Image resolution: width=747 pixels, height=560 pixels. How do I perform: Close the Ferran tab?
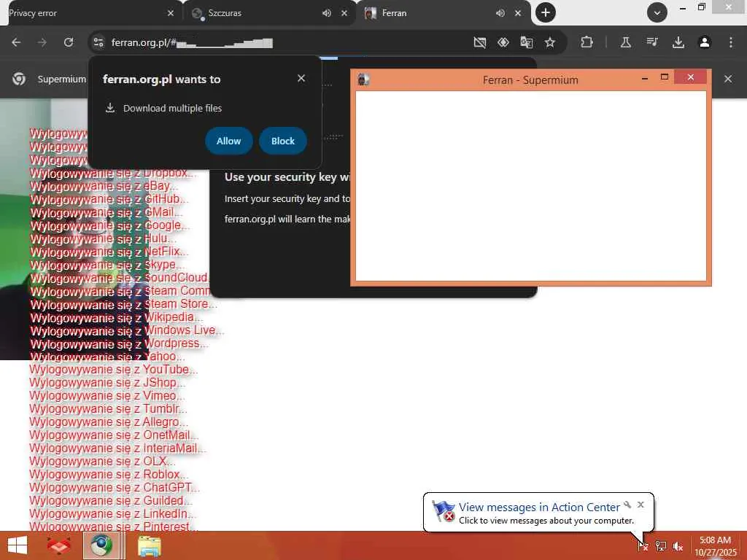click(518, 13)
